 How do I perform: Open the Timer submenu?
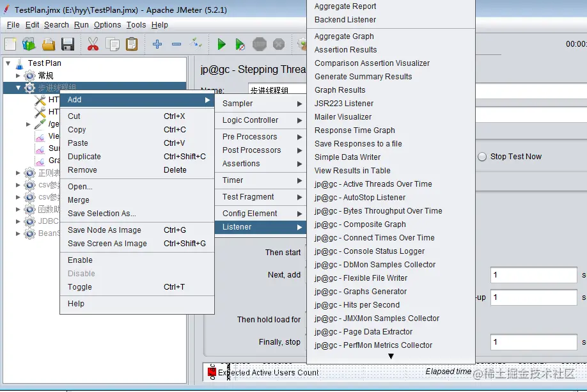(x=261, y=180)
